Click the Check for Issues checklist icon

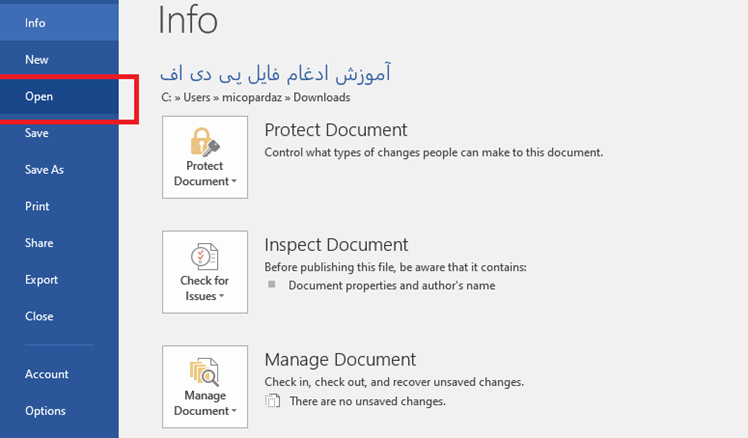tap(205, 257)
